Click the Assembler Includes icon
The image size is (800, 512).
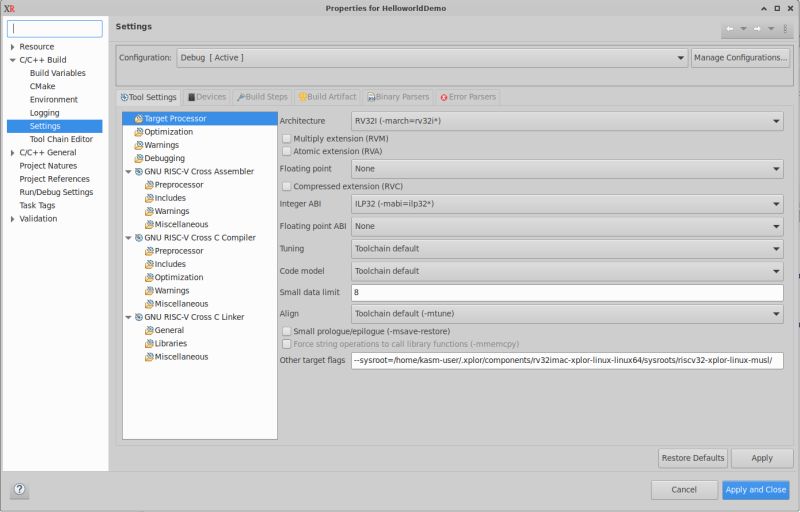tap(149, 198)
